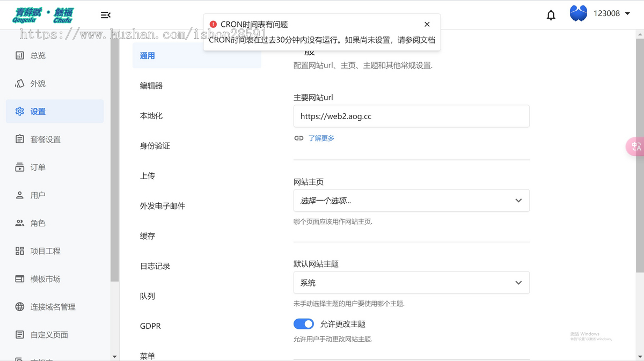The height and width of the screenshot is (361, 644).
Task: Click the sidebar scrollbar down arrow
Action: 114,357
